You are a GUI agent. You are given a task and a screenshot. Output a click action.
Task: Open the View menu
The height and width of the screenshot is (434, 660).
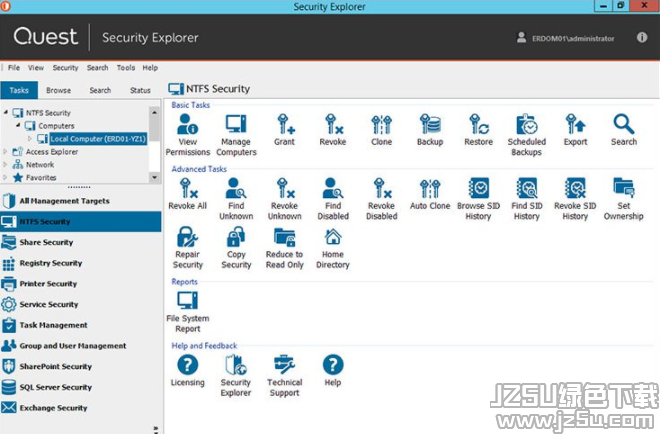click(36, 68)
